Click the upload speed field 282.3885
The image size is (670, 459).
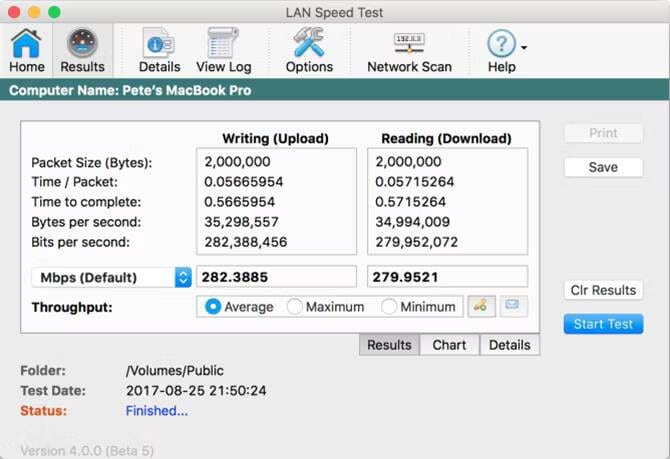276,277
